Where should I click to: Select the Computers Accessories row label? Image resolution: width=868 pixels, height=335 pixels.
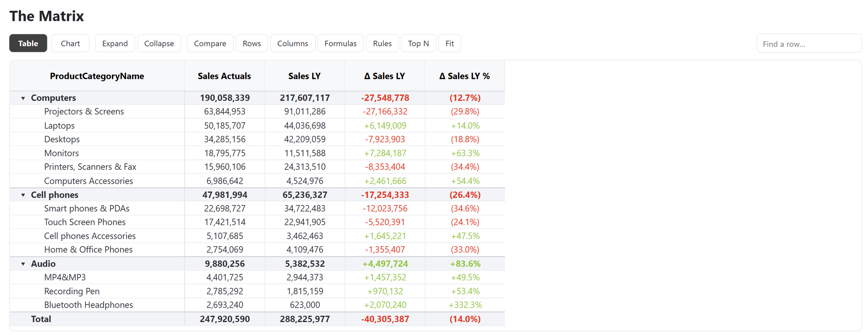(89, 181)
